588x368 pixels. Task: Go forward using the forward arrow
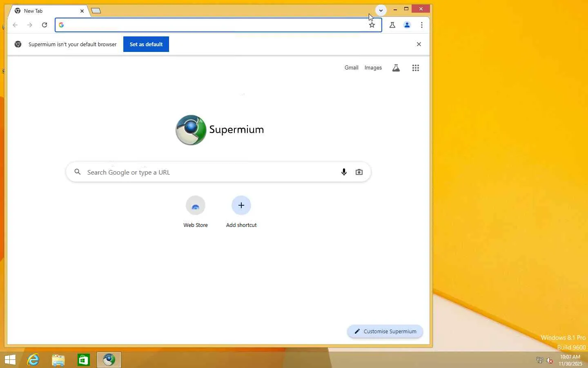[30, 25]
